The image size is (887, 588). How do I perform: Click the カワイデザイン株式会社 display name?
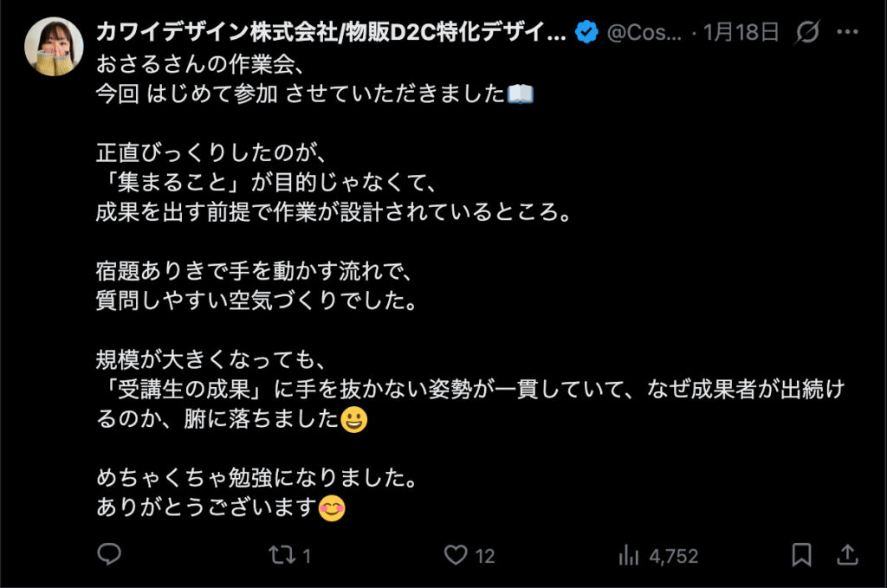331,33
